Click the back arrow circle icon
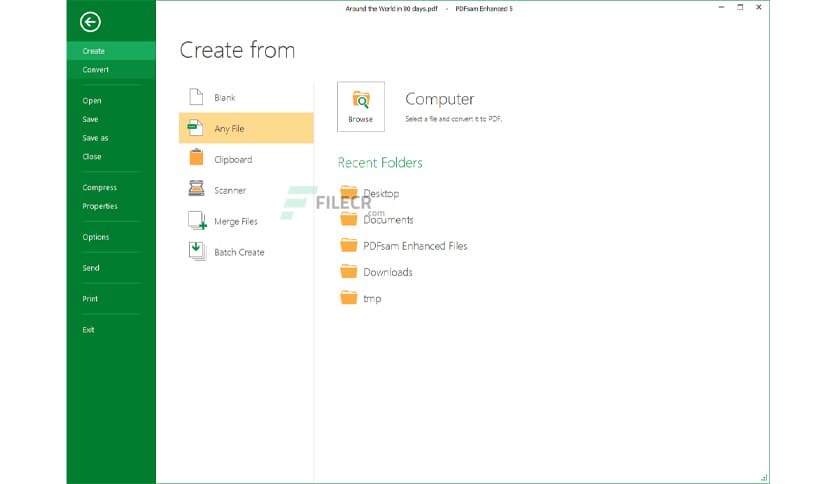 click(x=90, y=22)
